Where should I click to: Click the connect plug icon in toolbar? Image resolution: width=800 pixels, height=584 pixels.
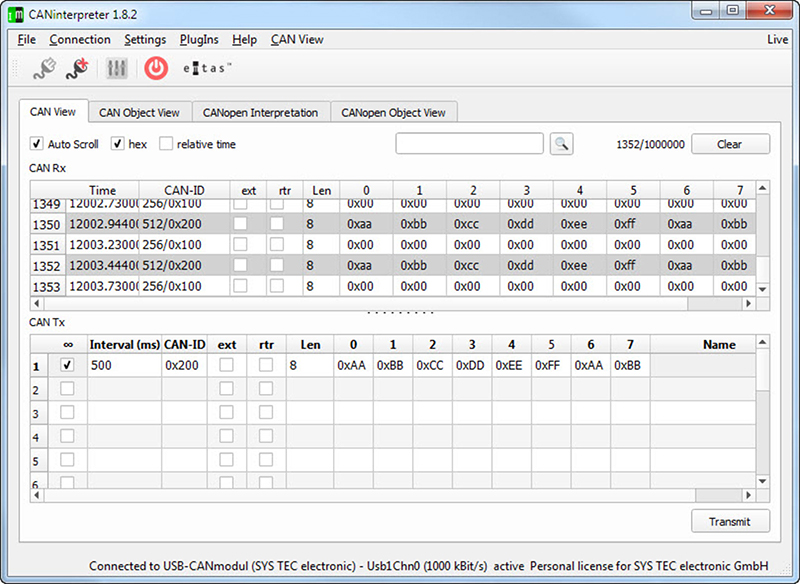click(x=44, y=68)
